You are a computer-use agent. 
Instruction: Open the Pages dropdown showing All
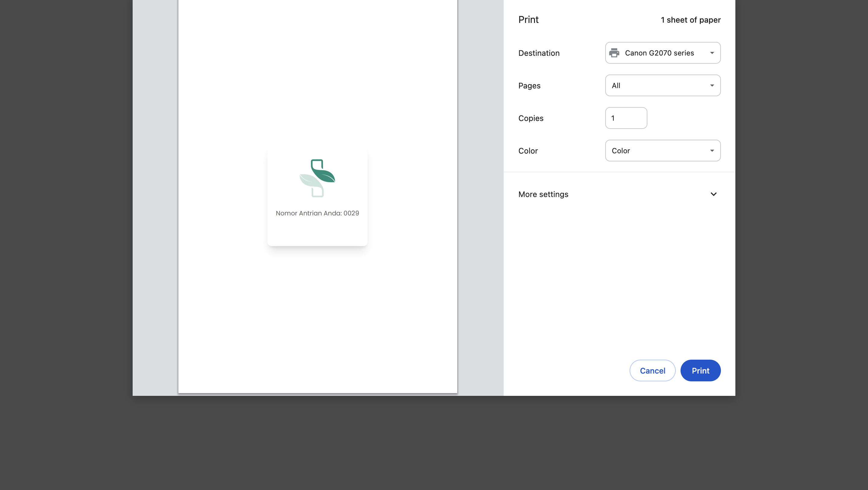[x=662, y=86]
